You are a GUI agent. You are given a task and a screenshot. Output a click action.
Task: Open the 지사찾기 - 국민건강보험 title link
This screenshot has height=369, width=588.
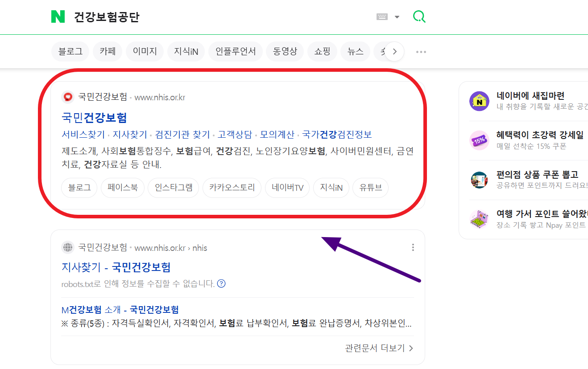pos(116,267)
